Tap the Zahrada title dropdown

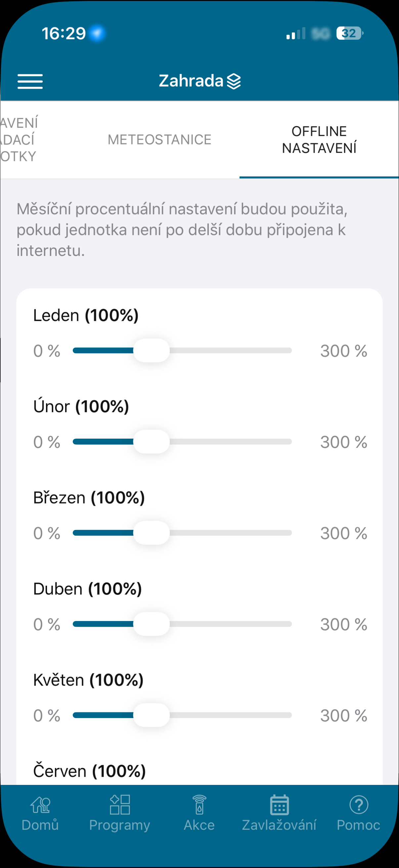point(200,81)
